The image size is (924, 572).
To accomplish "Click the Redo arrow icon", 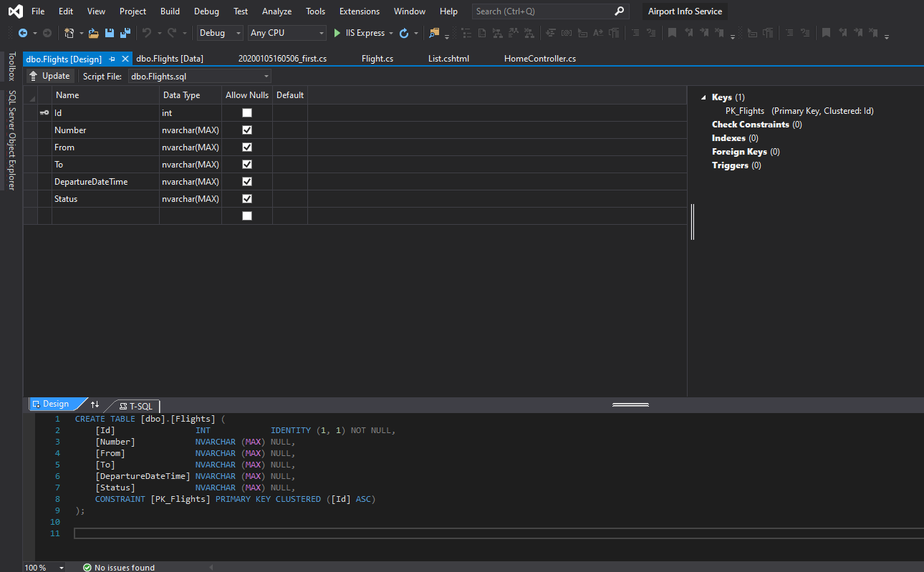I will [172, 33].
